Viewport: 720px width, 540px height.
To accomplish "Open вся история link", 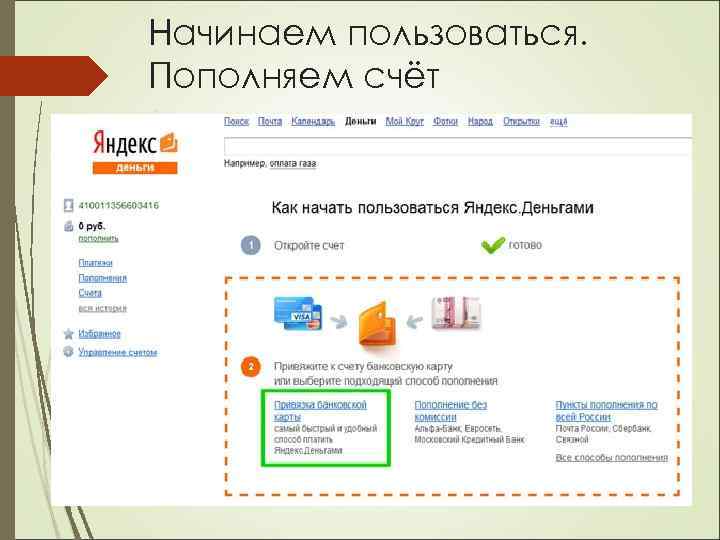I will (102, 308).
